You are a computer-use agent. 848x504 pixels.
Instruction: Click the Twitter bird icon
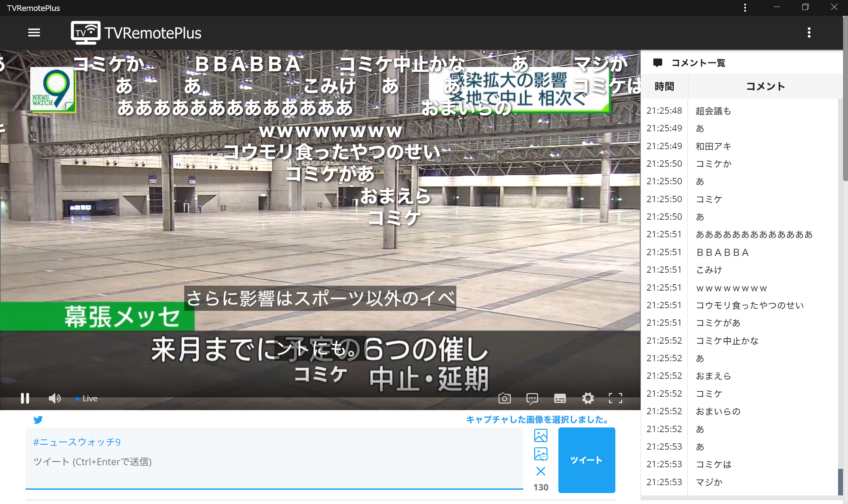point(38,420)
